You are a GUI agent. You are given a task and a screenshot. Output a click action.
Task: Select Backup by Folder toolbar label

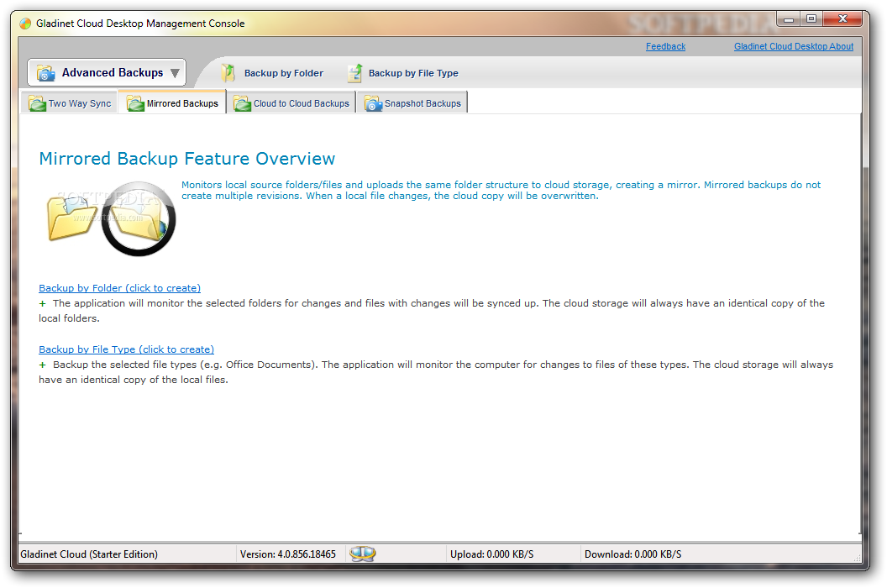point(283,73)
